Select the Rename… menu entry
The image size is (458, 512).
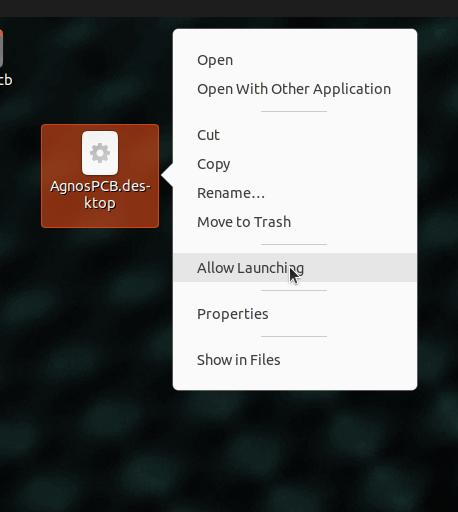point(295,193)
